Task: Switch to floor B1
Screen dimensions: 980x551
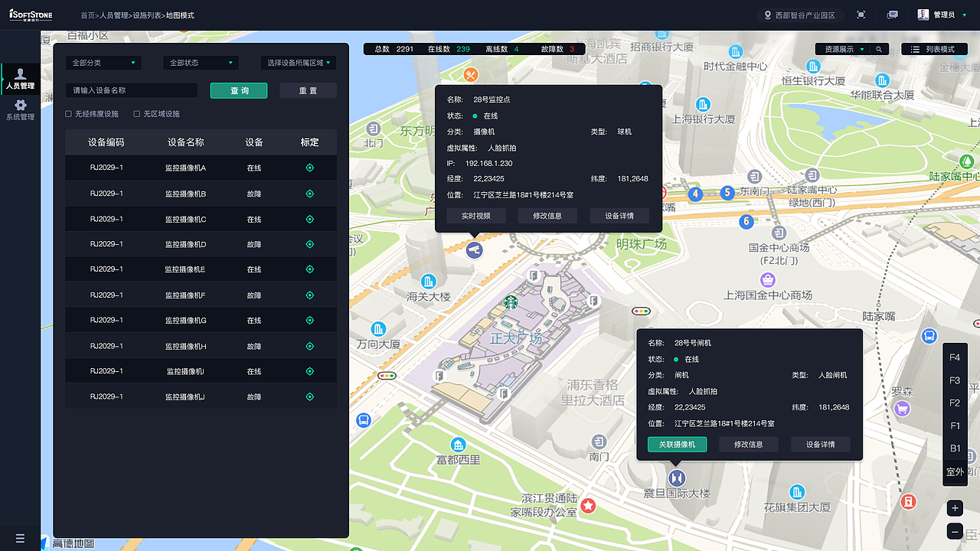Action: (955, 448)
